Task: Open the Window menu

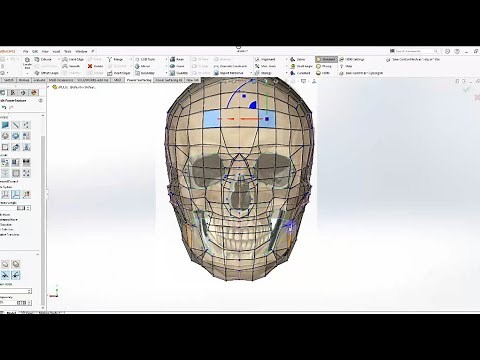Action: (x=81, y=52)
